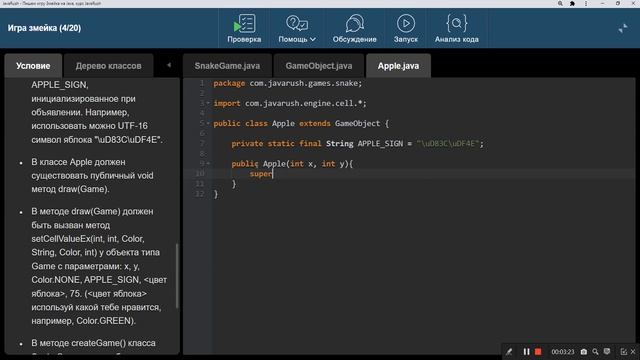Open Анализ кода code analysis

pyautogui.click(x=456, y=28)
